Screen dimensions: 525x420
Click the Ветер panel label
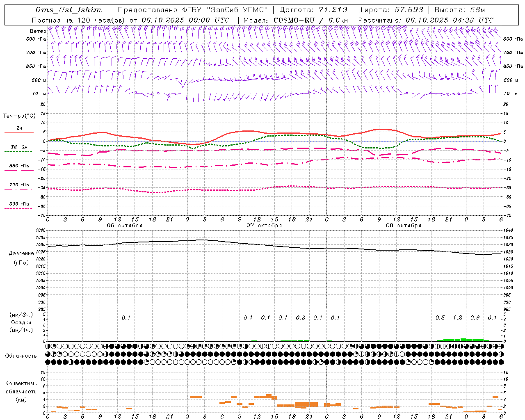tap(38, 31)
